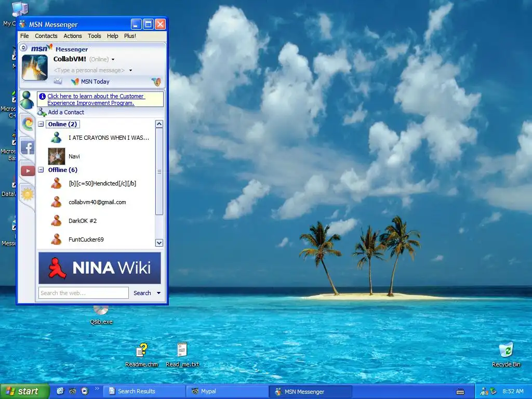Click offline icon beside DarkOK #2

tap(56, 220)
